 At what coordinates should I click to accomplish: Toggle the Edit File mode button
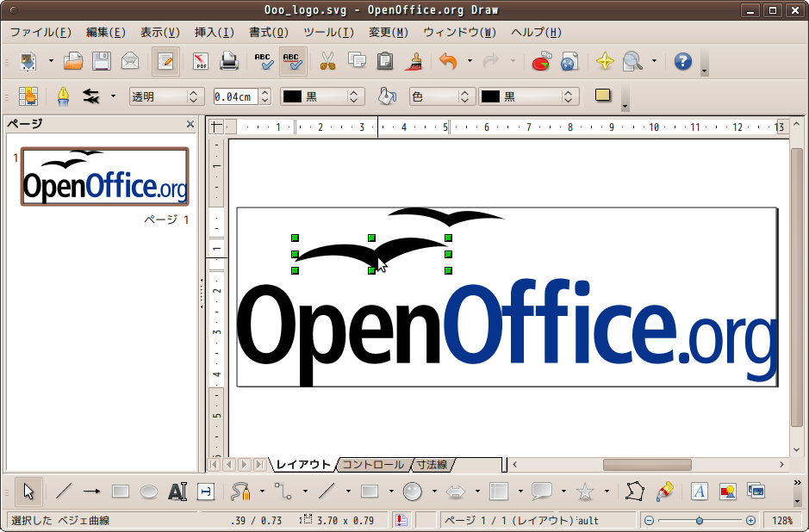pyautogui.click(x=165, y=61)
